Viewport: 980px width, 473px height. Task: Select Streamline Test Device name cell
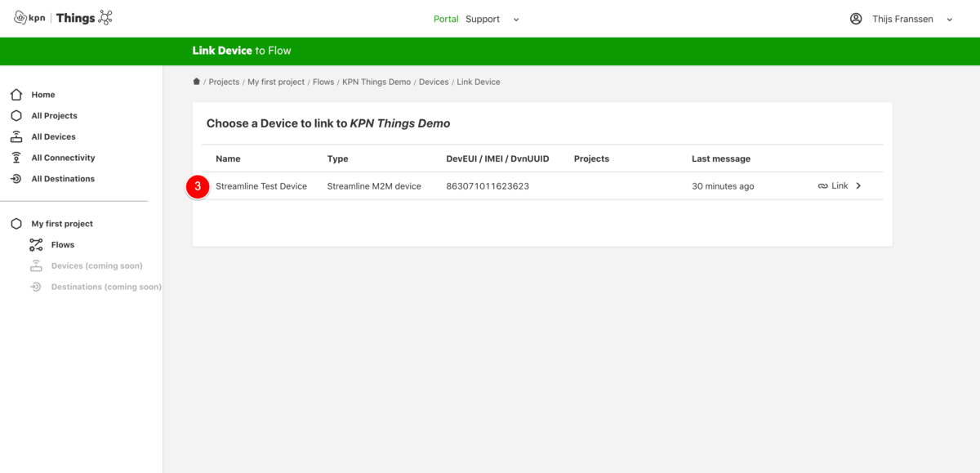pyautogui.click(x=261, y=186)
